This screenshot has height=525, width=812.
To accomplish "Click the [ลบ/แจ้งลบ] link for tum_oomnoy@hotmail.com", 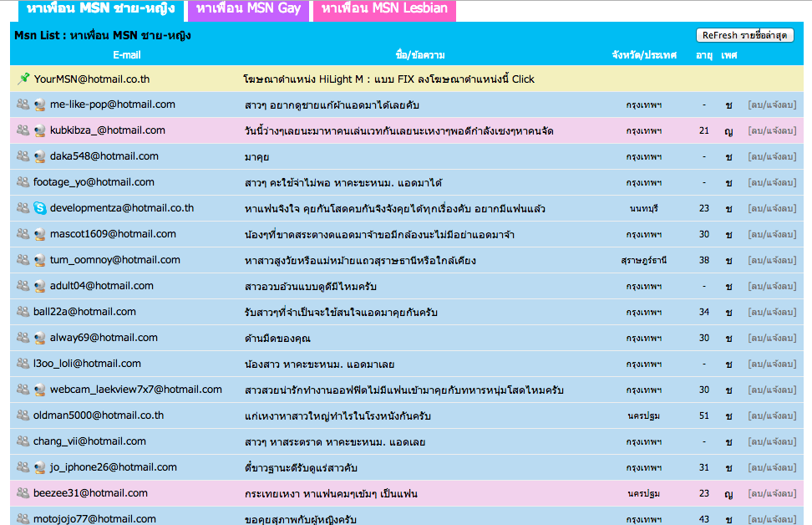I will pyautogui.click(x=772, y=260).
